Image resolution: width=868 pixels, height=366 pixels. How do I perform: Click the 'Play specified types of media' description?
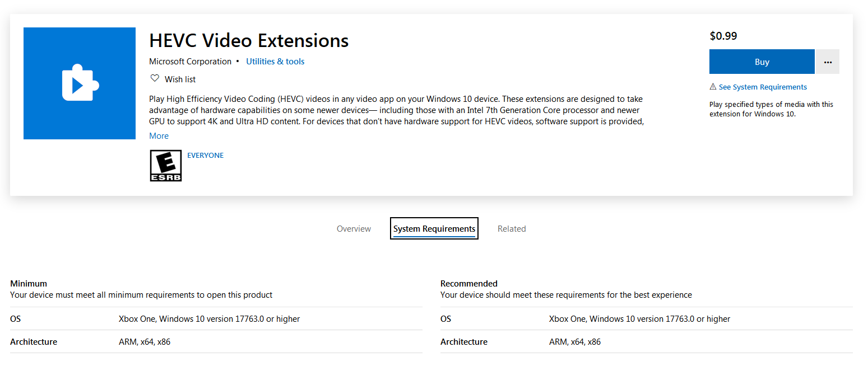coord(771,109)
